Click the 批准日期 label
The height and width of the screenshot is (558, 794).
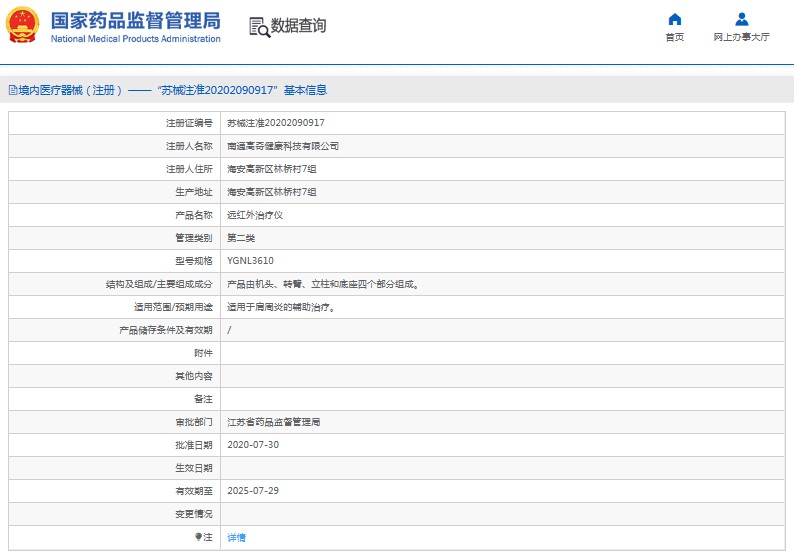point(194,445)
